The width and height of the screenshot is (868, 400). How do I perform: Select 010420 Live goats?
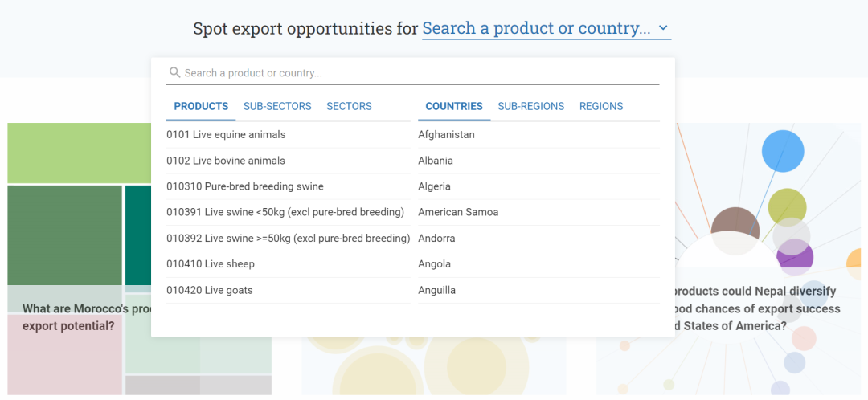pyautogui.click(x=210, y=290)
